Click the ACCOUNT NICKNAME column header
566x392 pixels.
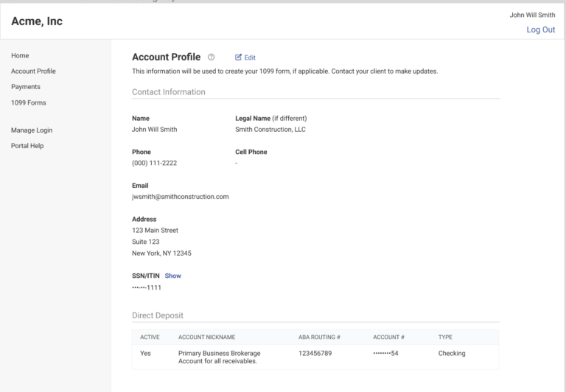(206, 337)
